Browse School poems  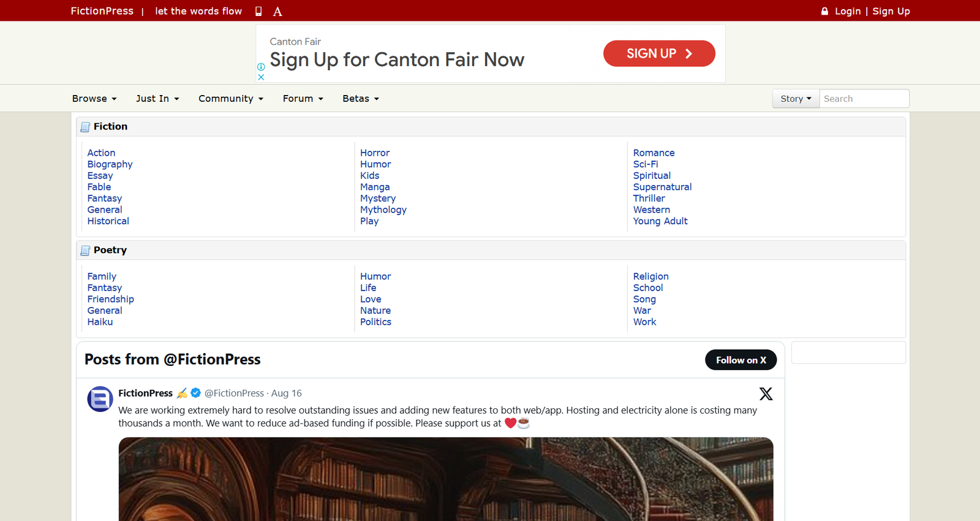pyautogui.click(x=648, y=288)
